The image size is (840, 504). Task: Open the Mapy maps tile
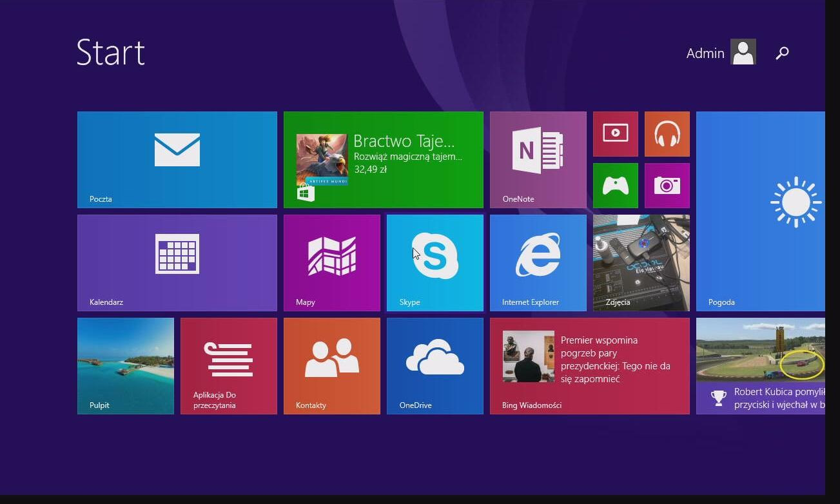point(331,263)
